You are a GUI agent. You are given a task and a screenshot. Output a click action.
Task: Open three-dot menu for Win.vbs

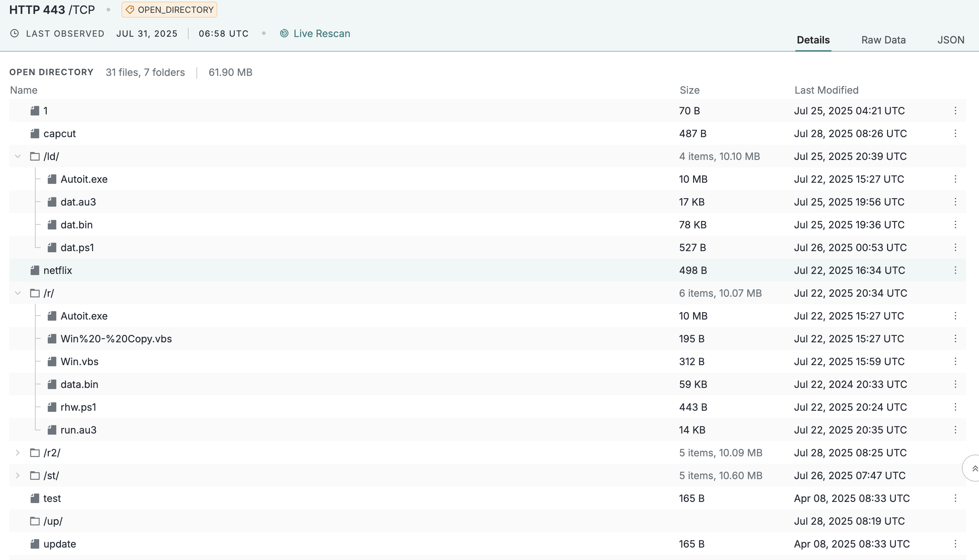tap(955, 362)
